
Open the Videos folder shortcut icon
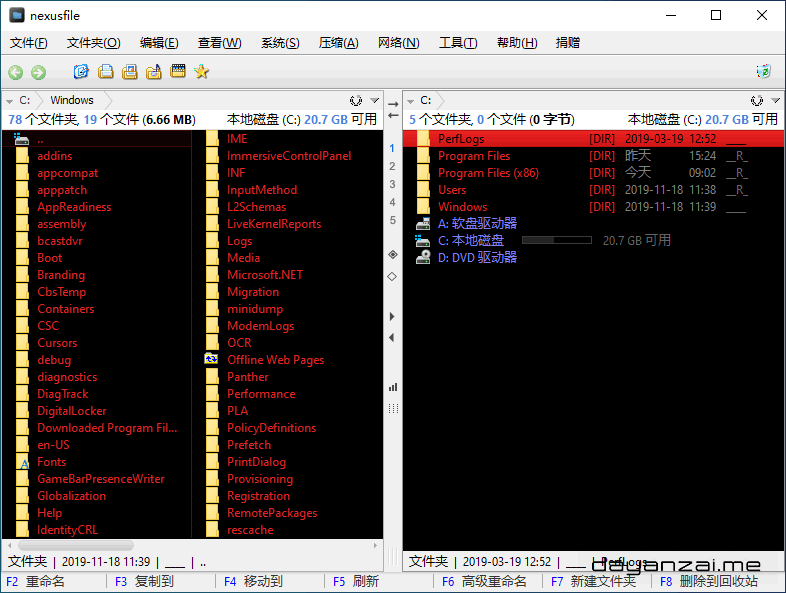point(177,71)
